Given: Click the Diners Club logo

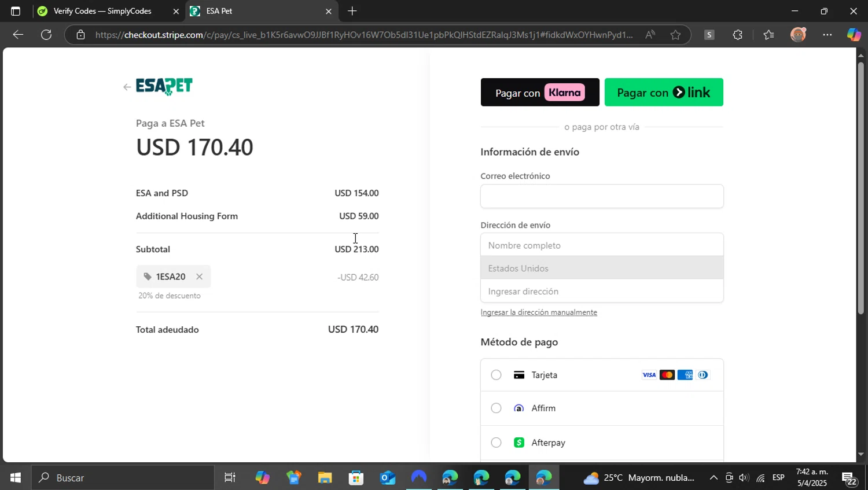Looking at the screenshot, I should (x=703, y=375).
